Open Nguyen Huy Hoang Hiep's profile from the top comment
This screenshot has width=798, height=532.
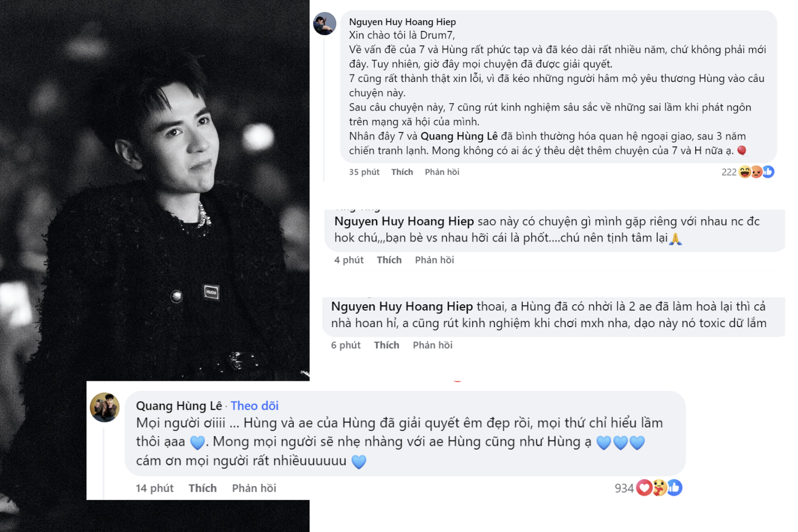click(401, 21)
